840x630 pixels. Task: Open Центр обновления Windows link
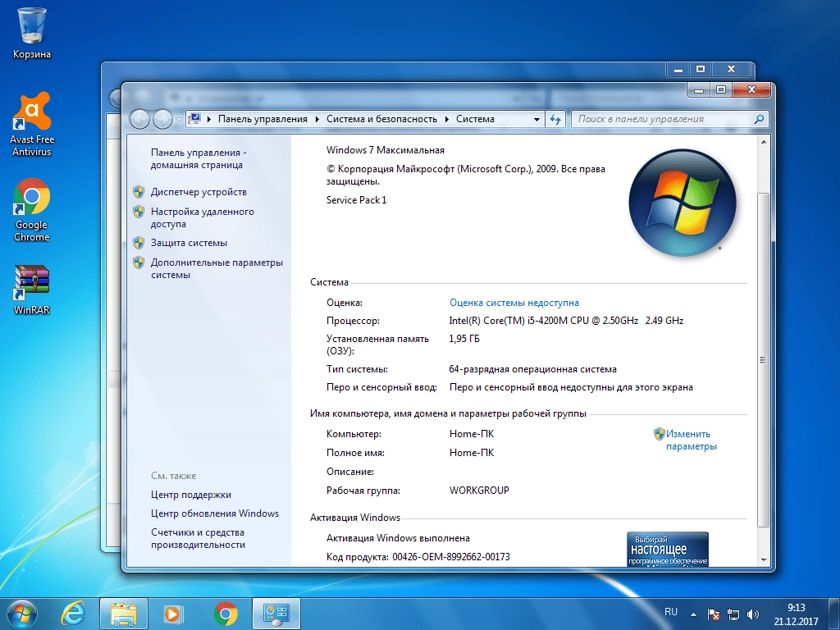coord(215,514)
